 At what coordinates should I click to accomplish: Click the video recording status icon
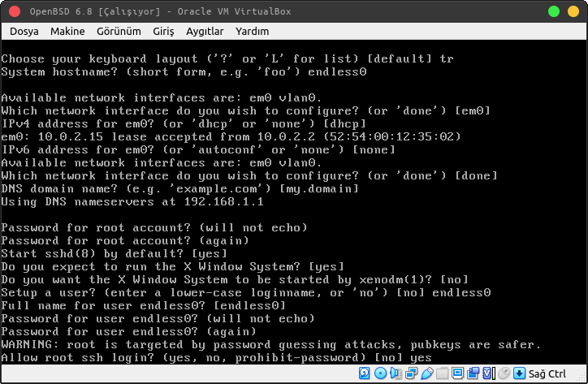[x=473, y=373]
